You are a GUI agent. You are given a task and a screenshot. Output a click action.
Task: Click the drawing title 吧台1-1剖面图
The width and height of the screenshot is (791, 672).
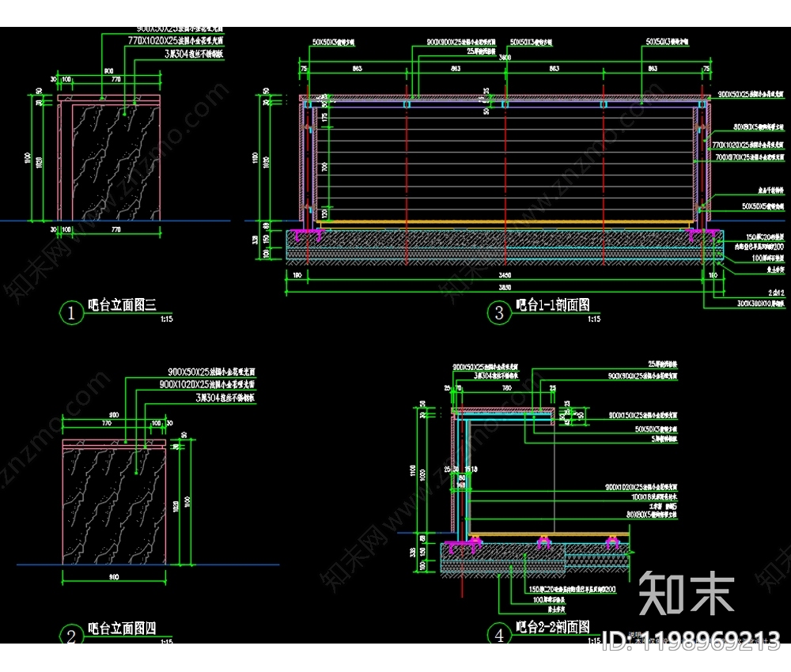coord(552,304)
